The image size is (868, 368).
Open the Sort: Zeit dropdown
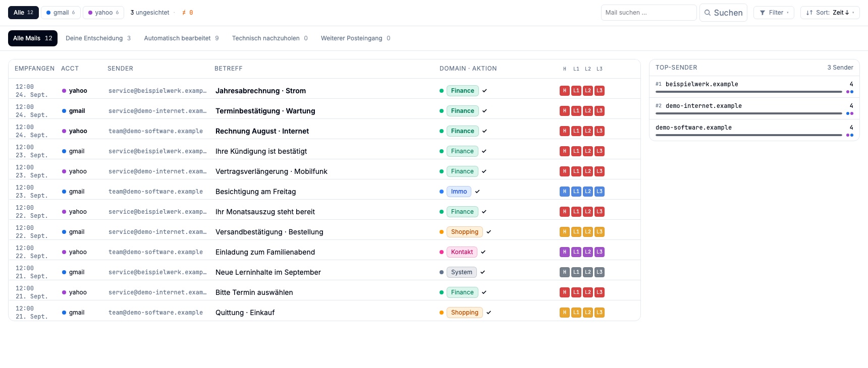(x=830, y=13)
